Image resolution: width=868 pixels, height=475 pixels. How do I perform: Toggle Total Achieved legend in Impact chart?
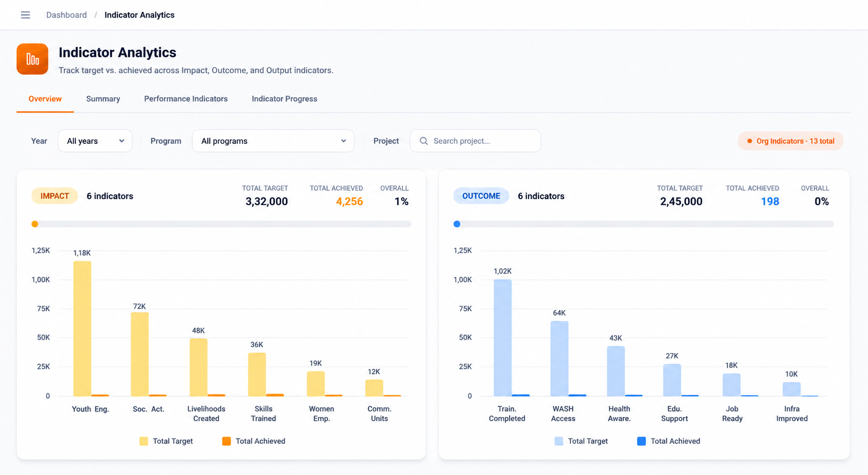253,441
